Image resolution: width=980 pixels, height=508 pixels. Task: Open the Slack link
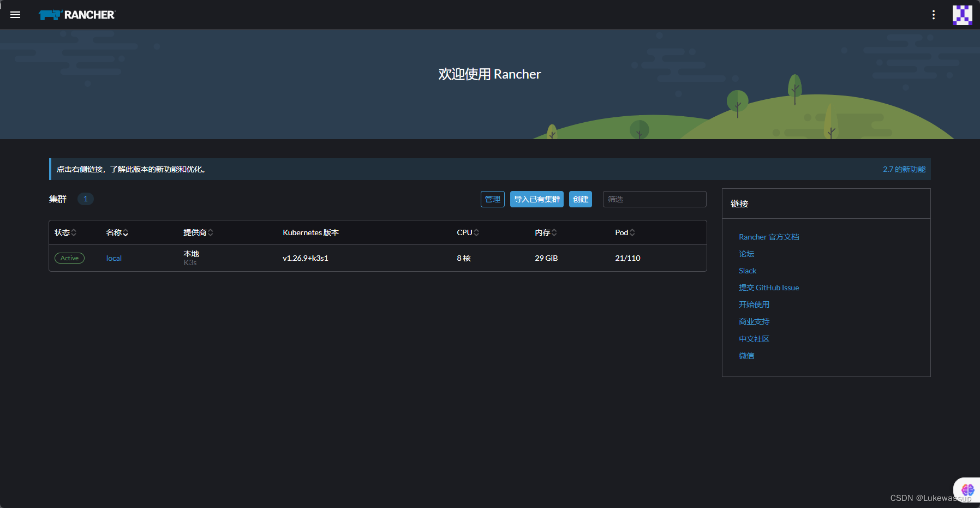click(x=748, y=271)
